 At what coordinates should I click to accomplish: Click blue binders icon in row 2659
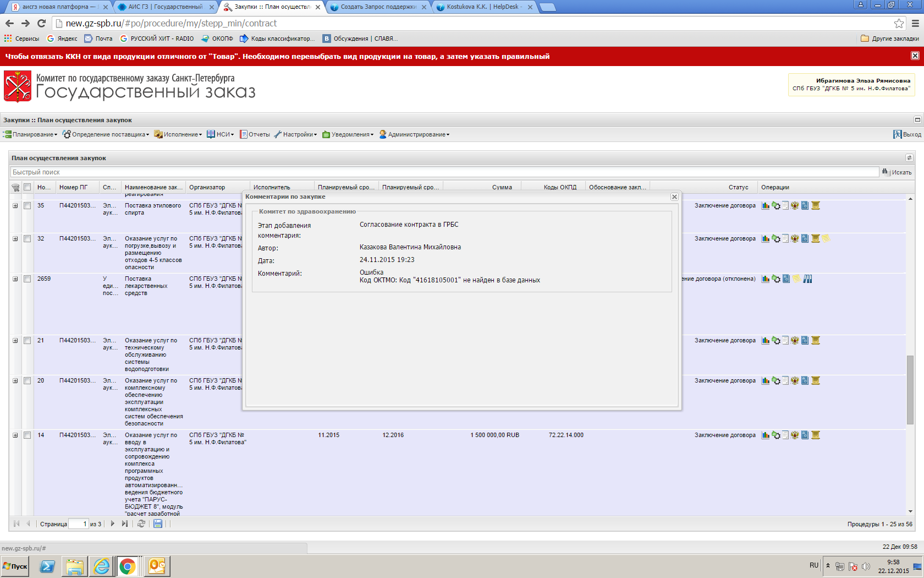tap(807, 279)
